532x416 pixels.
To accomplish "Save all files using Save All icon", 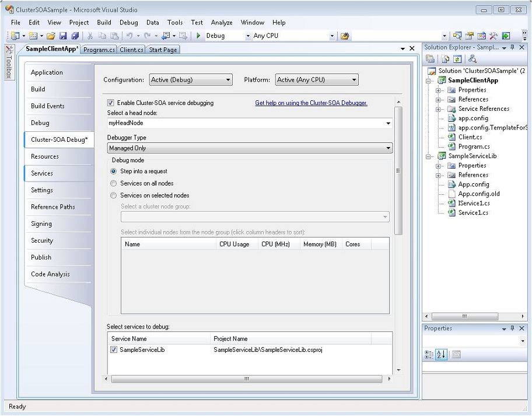I will 74,36.
